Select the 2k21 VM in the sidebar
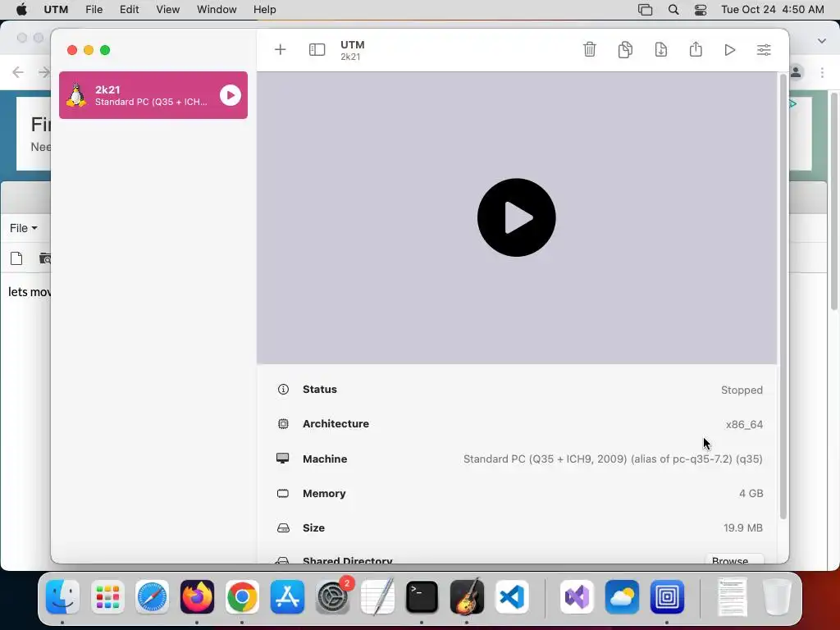The width and height of the screenshot is (840, 630). (153, 95)
